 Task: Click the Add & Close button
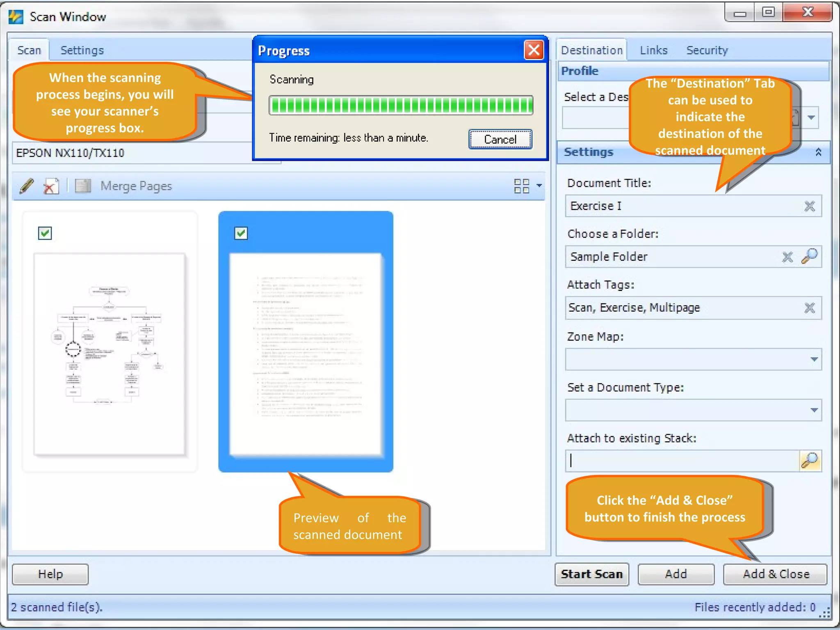pyautogui.click(x=776, y=574)
